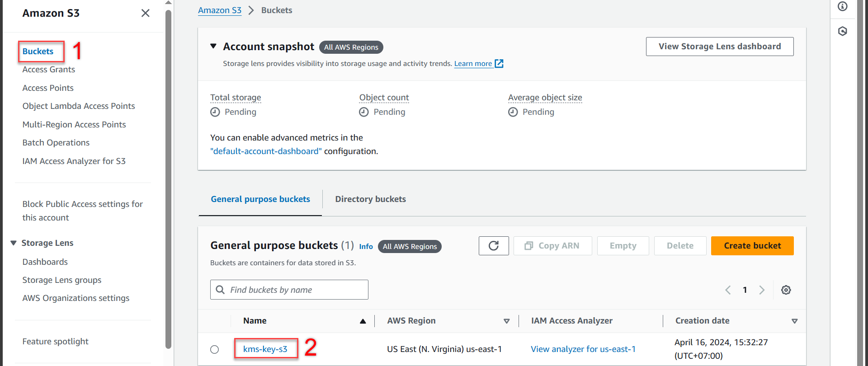This screenshot has height=366, width=868.
Task: Collapse the Account snapshot section
Action: tap(213, 47)
